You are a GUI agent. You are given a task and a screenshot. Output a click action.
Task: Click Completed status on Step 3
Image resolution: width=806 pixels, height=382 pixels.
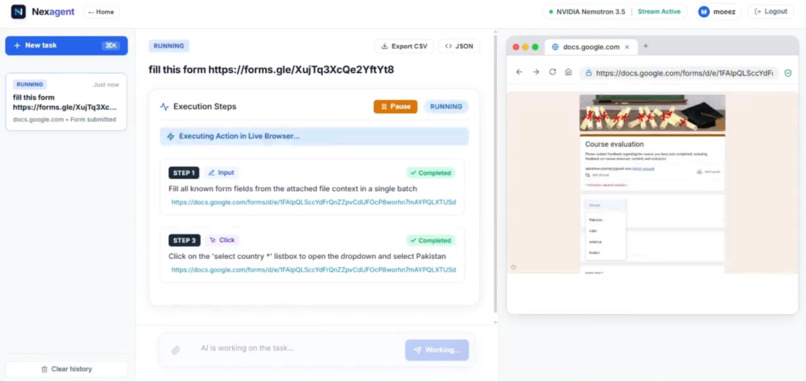(x=431, y=240)
